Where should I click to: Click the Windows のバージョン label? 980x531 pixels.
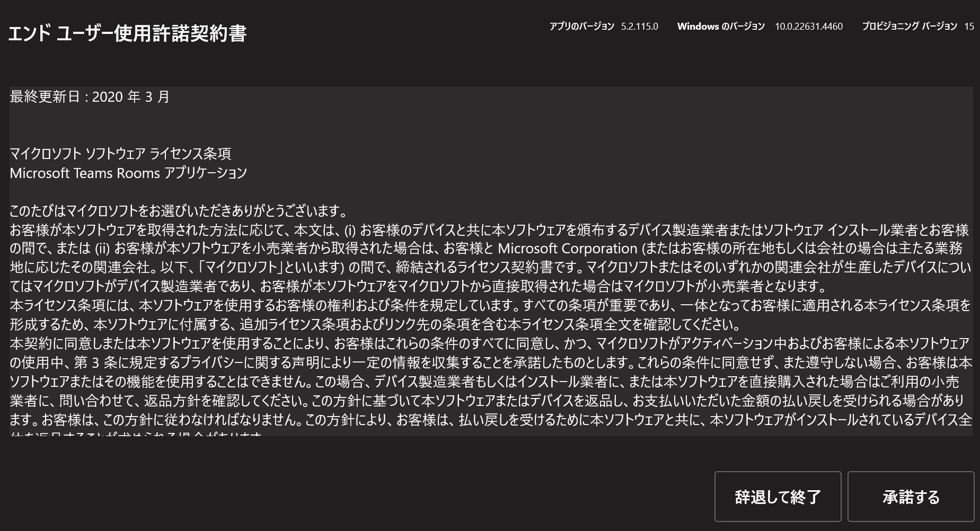[721, 26]
